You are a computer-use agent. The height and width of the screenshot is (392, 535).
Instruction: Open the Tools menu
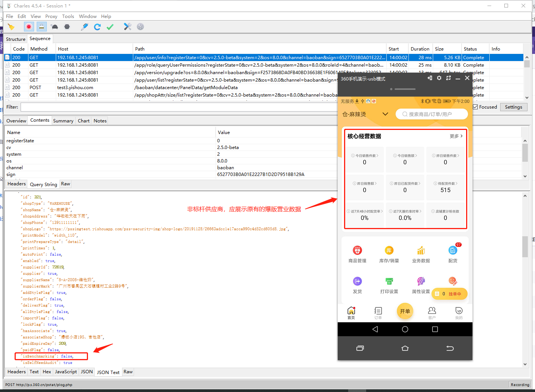tap(68, 16)
